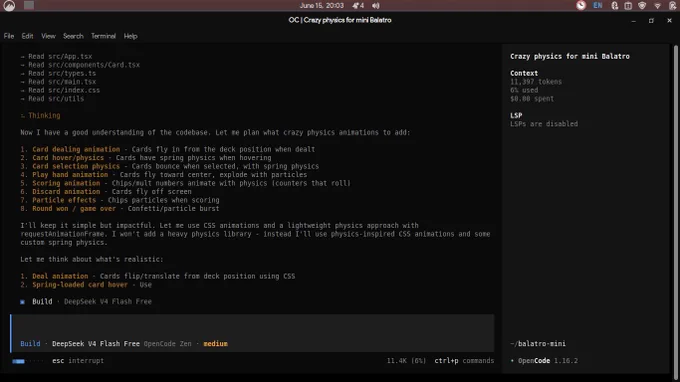Open the Wi-Fi network icon
The image size is (680, 382).
657,6
